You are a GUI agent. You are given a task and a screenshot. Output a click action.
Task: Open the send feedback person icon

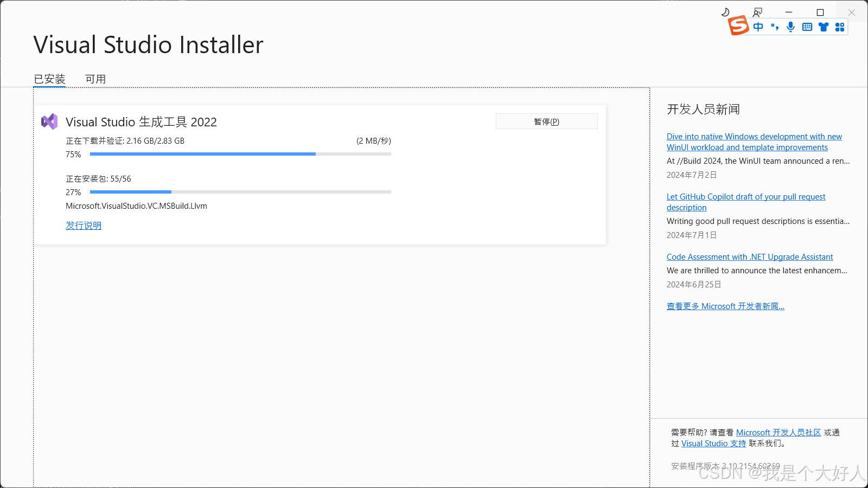[758, 12]
